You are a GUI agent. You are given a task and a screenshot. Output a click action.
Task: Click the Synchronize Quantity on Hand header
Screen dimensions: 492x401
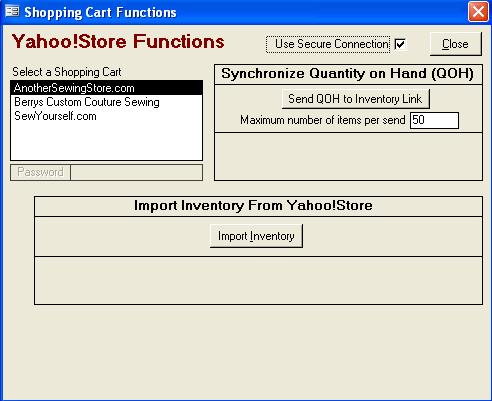(348, 74)
